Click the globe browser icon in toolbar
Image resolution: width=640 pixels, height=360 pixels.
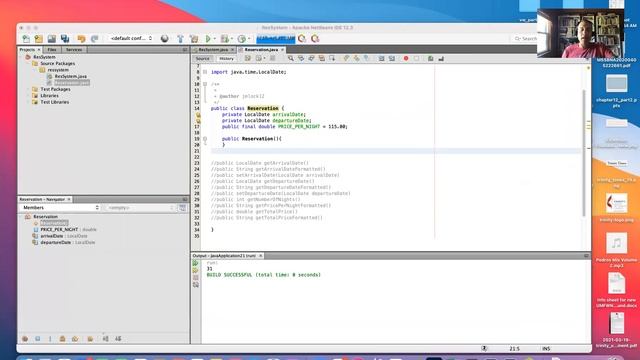coord(164,39)
